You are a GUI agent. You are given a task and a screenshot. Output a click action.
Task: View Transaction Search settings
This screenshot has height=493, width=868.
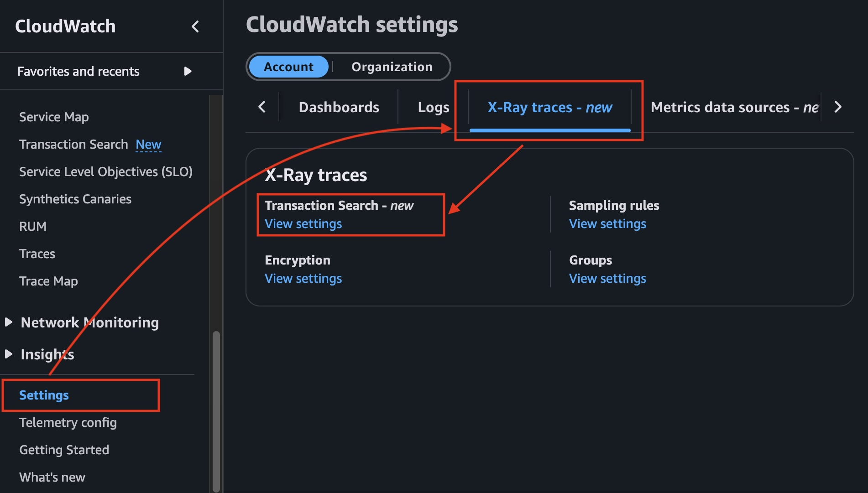[x=303, y=223]
